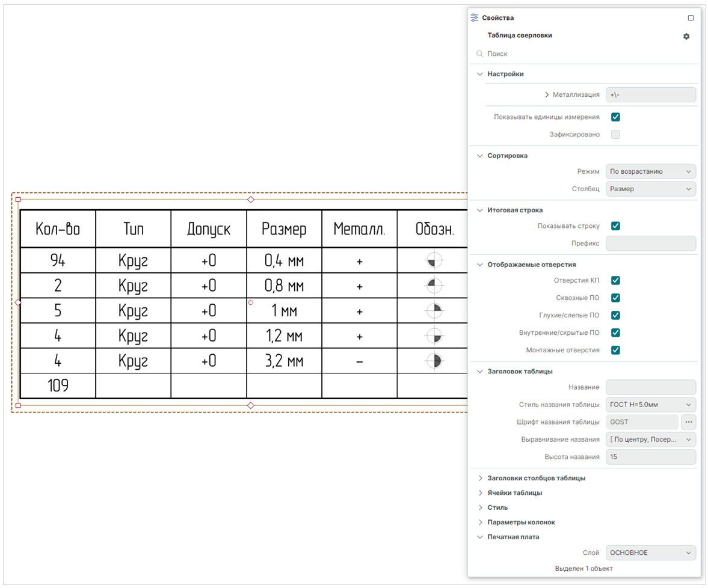Click the square dock icon in Свойства header
Screen dimensions: 708x588
point(691,18)
